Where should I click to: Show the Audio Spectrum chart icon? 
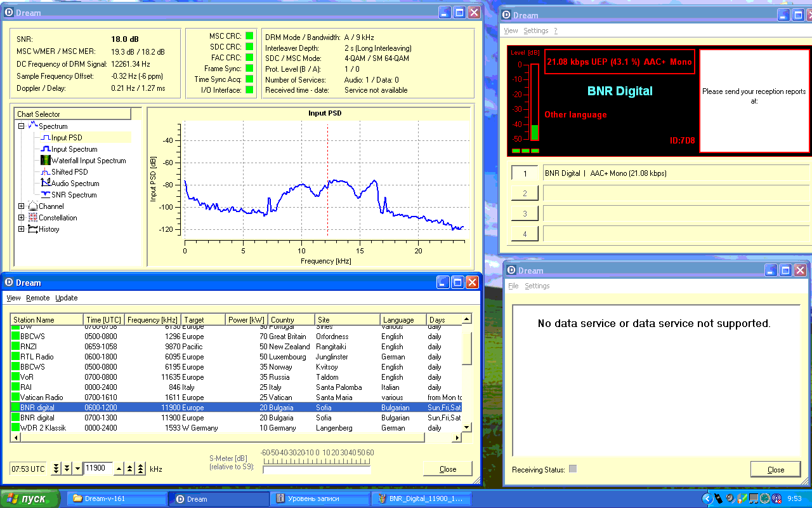click(45, 184)
